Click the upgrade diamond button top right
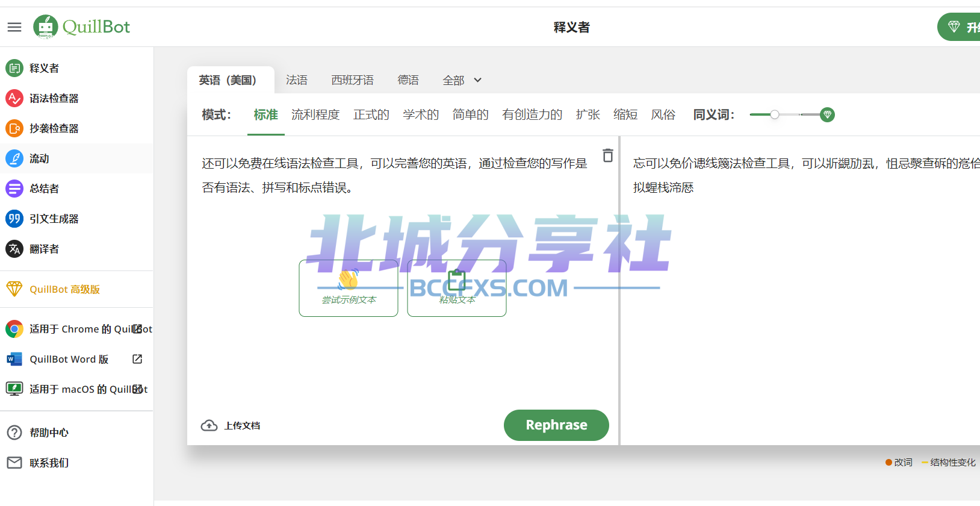Image resolution: width=980 pixels, height=506 pixels. [x=959, y=27]
